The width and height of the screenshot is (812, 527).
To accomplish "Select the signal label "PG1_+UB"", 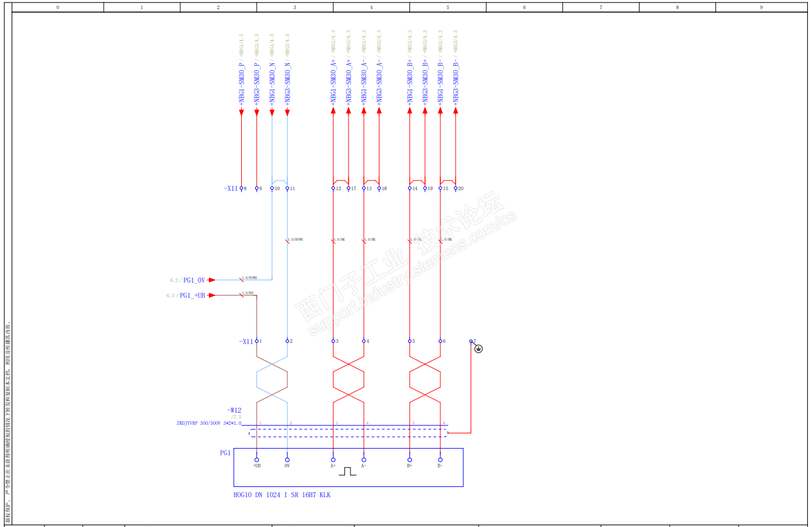I will [193, 295].
